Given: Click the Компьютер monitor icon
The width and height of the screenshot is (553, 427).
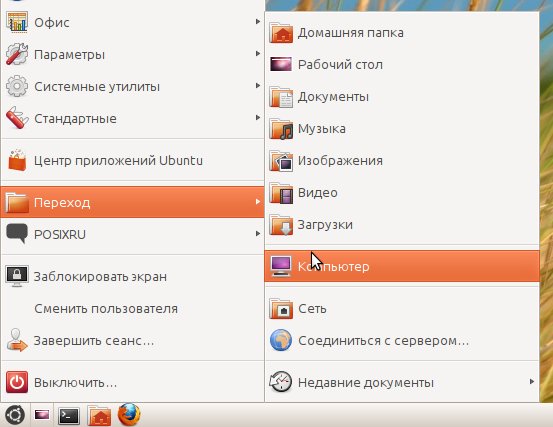Looking at the screenshot, I should 281,266.
